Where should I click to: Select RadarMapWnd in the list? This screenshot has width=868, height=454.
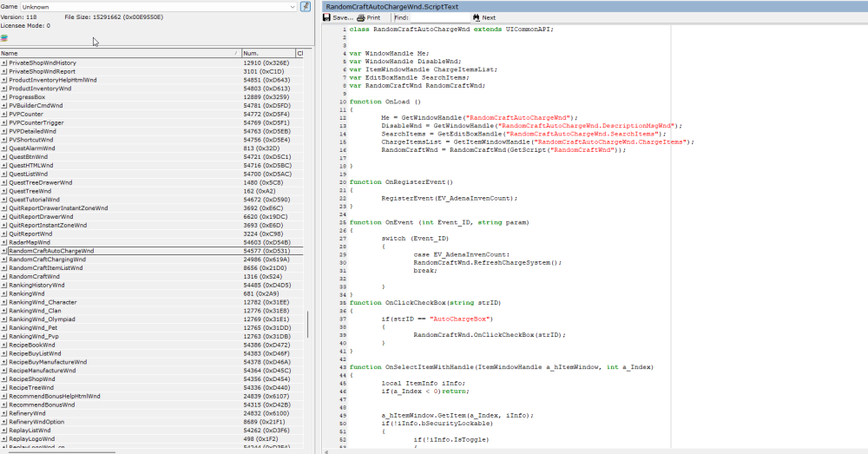(30, 242)
